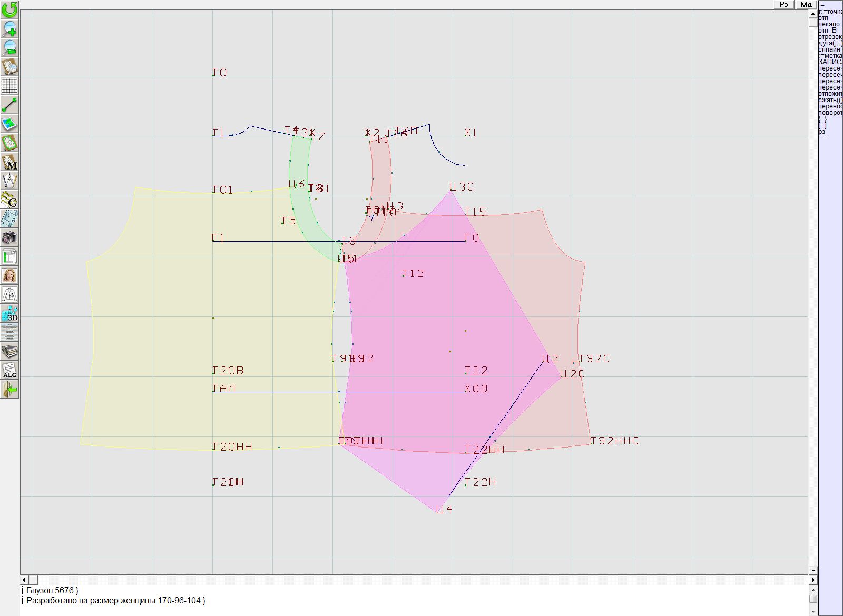Choose 'поворот' in the operator list
The image size is (843, 616).
(x=830, y=113)
